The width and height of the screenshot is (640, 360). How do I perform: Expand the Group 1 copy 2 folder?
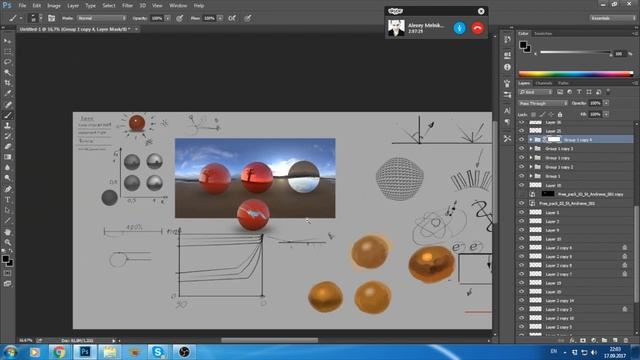[531, 167]
